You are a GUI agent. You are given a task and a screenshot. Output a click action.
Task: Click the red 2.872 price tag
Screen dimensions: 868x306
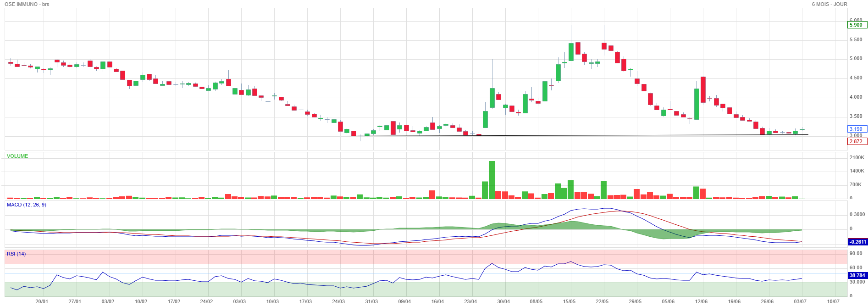pyautogui.click(x=857, y=141)
